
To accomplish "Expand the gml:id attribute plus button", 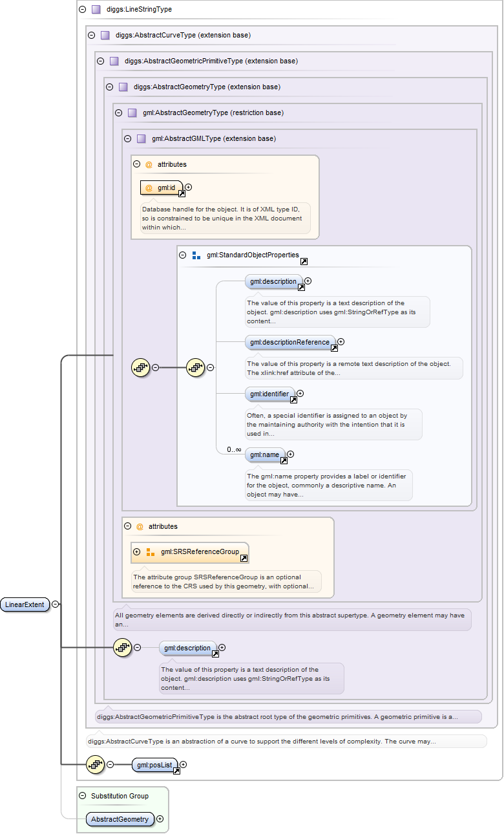I will [189, 187].
